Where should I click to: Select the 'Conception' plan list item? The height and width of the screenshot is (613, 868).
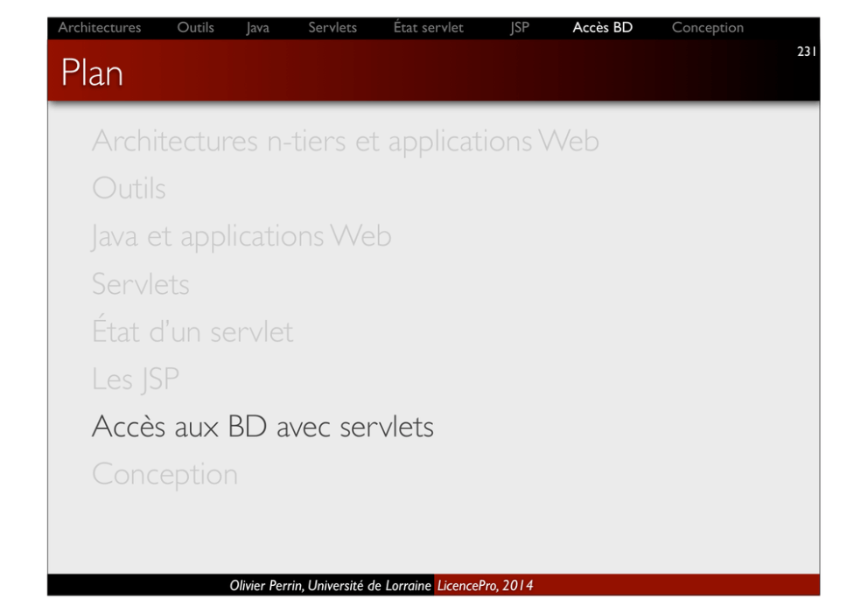coord(165,475)
